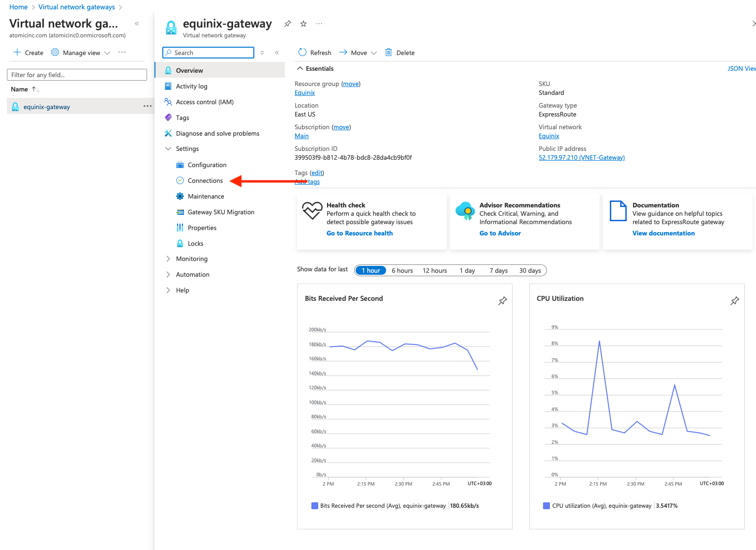Select the 6 hours time range
The width and height of the screenshot is (756, 550).
(x=402, y=270)
